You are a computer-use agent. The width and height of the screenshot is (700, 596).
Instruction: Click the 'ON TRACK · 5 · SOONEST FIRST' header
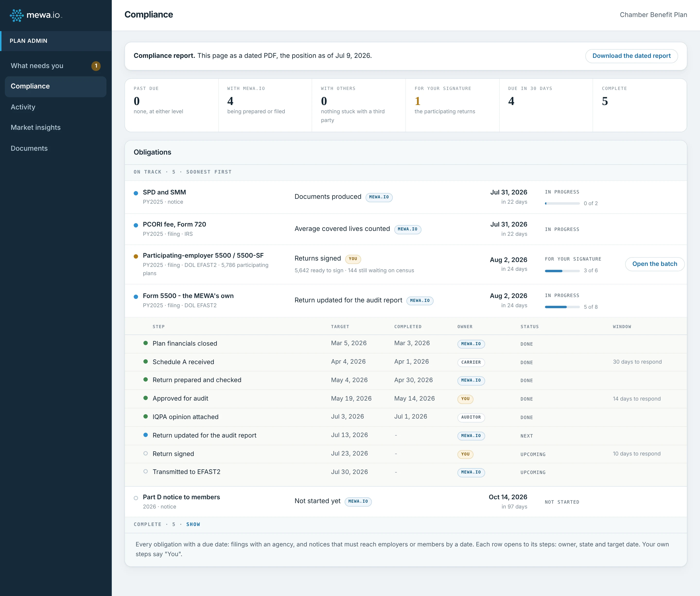(x=183, y=172)
